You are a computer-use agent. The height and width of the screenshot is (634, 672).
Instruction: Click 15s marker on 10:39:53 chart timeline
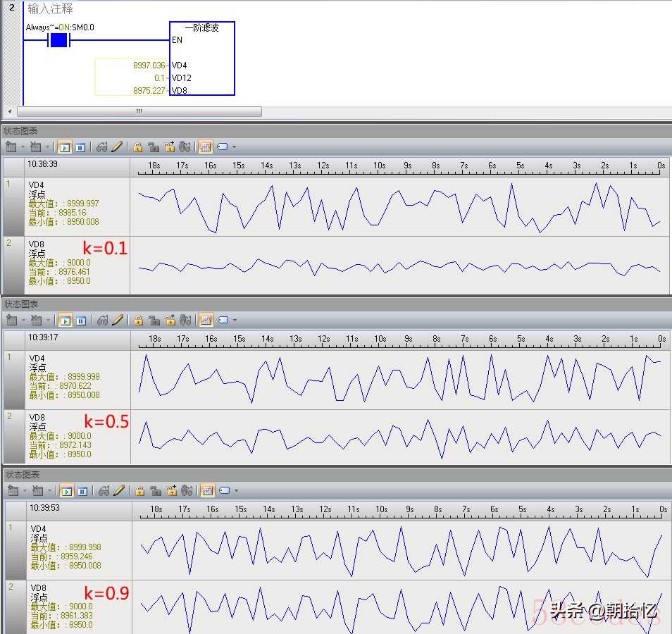[x=240, y=509]
